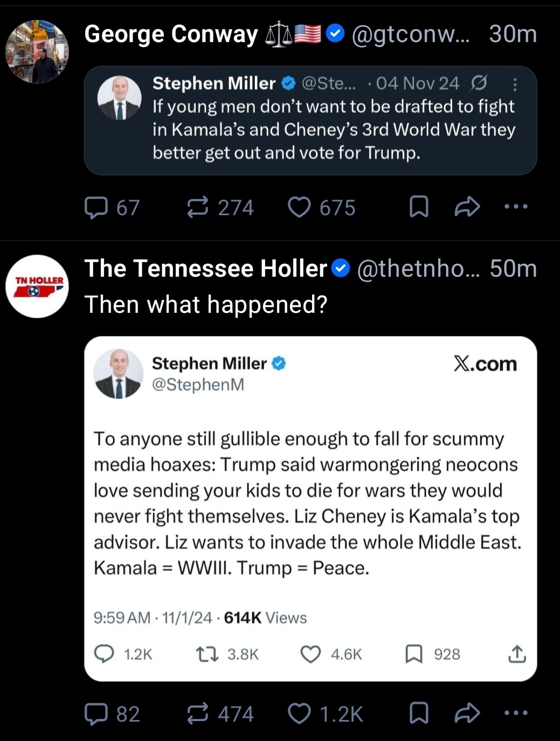
Task: Open George Conway's profile name link
Action: 171,34
